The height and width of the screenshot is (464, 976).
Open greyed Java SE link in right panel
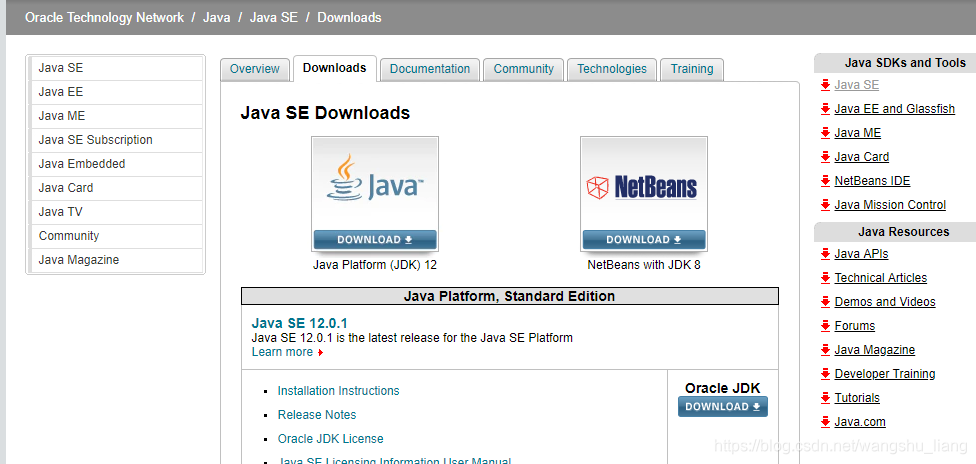click(856, 85)
